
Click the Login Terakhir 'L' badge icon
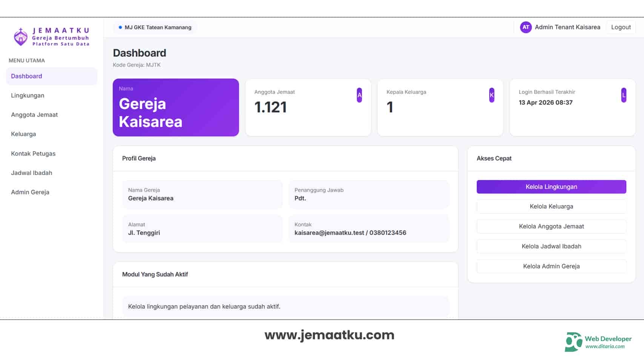pos(623,95)
